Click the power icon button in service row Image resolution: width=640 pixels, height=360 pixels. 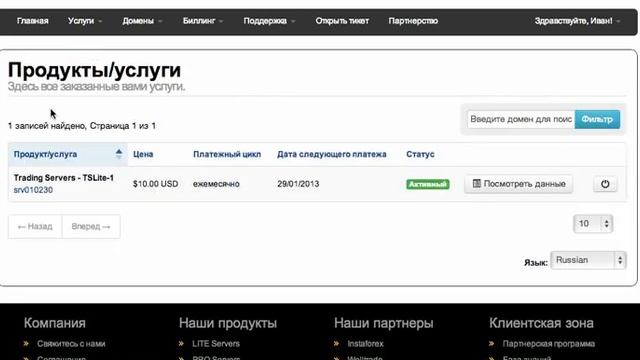pyautogui.click(x=605, y=184)
